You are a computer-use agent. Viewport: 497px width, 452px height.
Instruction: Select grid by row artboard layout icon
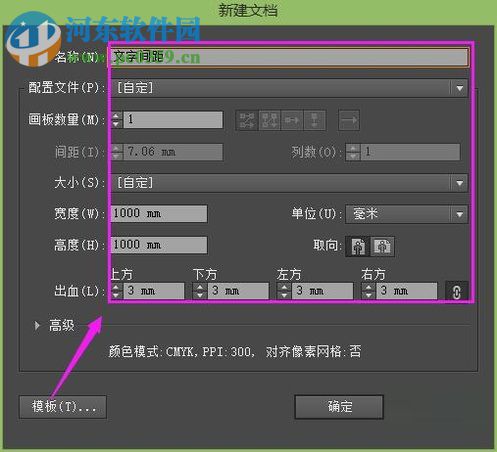[x=247, y=120]
